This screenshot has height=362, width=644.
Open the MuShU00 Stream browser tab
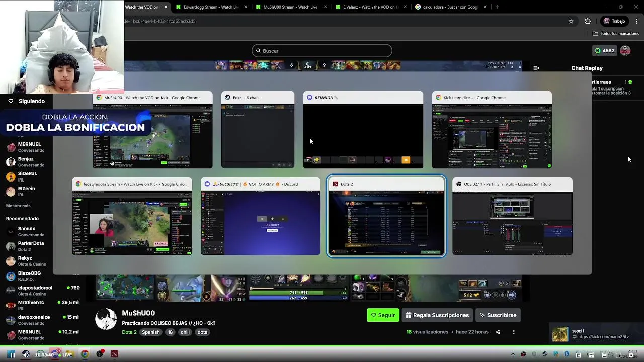point(290,7)
